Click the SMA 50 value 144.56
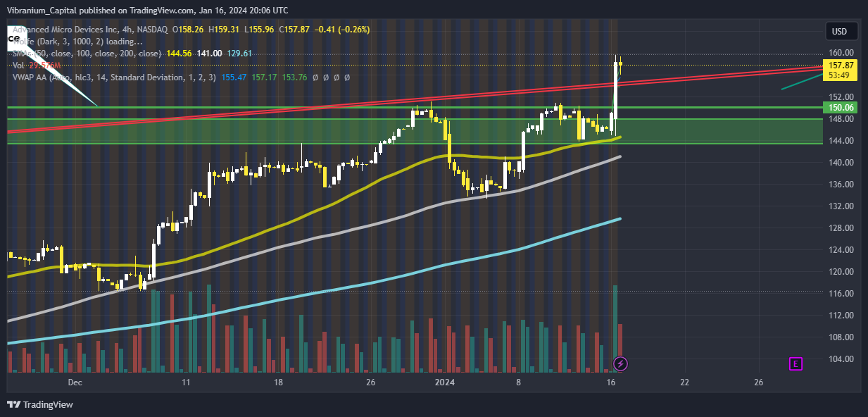Viewport: 868px width, 417px height. [x=180, y=54]
